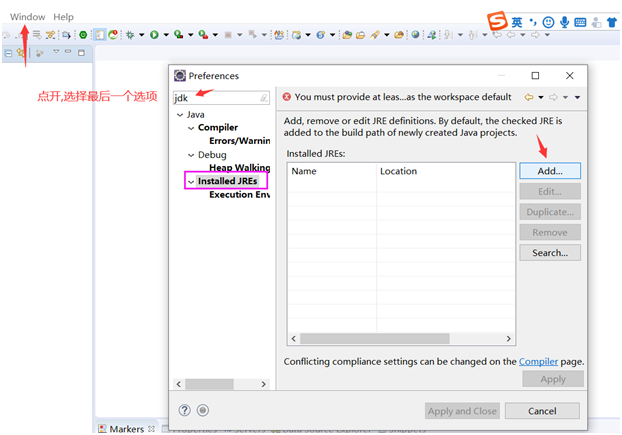Screen dimensions: 622x435
Task: Click the Apply button
Action: pos(553,379)
